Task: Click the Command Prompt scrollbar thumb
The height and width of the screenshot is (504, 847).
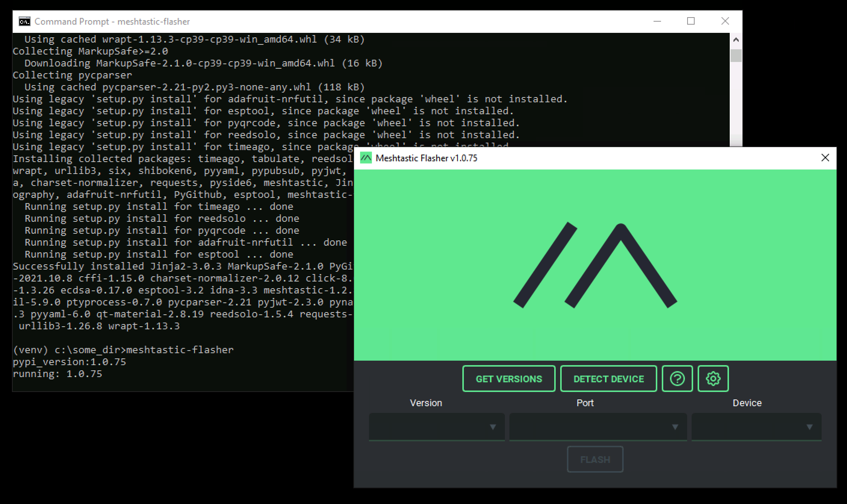Action: [x=736, y=56]
